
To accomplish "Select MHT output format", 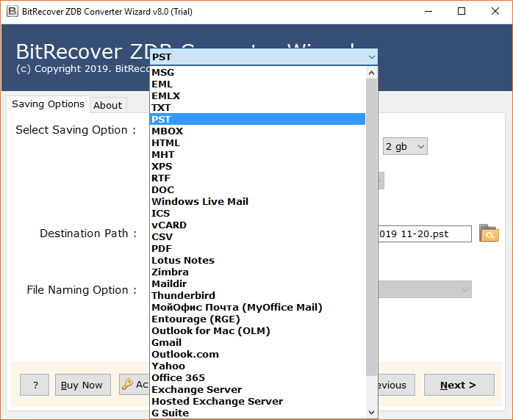I will [257, 155].
